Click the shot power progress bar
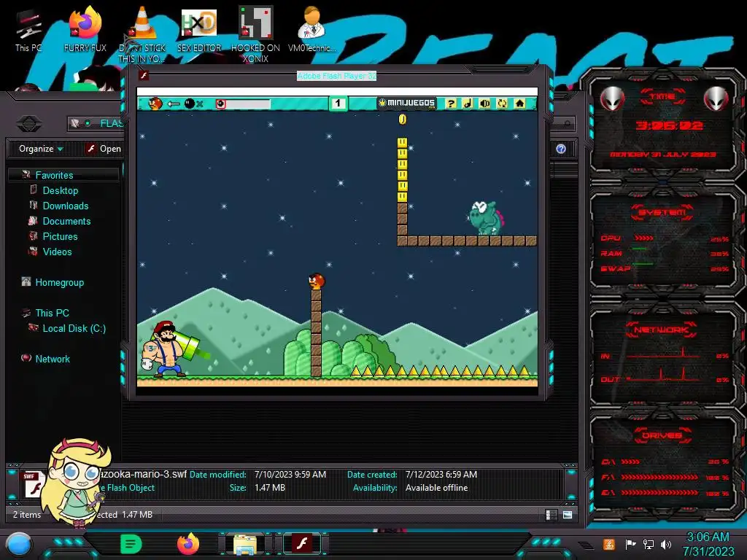This screenshot has height=560, width=747. pos(243,104)
